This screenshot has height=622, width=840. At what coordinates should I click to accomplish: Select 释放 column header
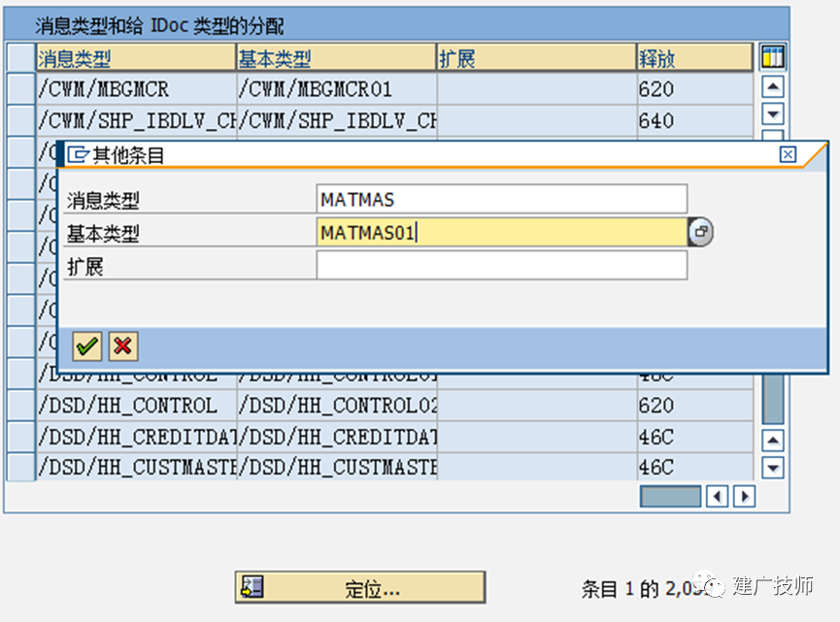(x=695, y=58)
